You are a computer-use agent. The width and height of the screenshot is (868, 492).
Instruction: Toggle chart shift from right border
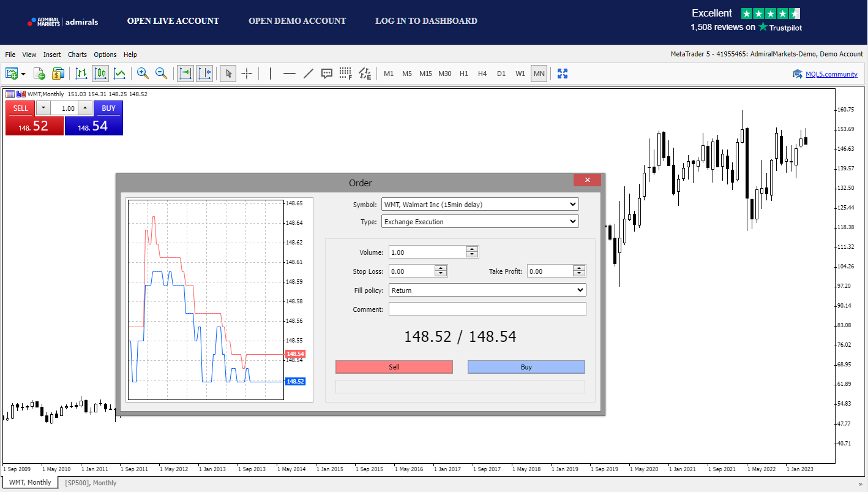[204, 74]
